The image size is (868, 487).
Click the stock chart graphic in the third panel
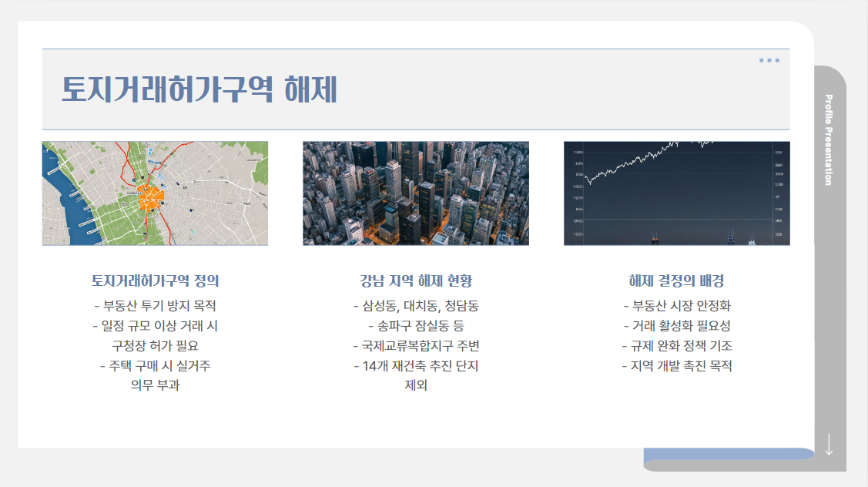click(676, 192)
